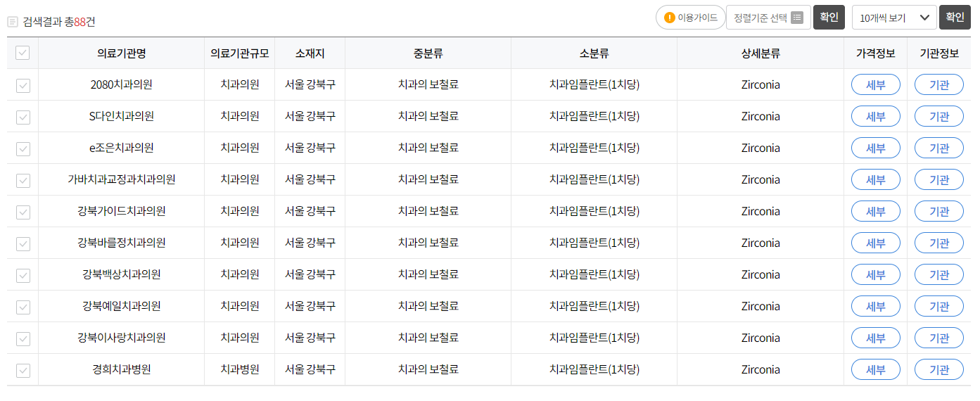This screenshot has height=401, width=980.
Task: Click the 의료기관규모 column header
Action: click(x=240, y=53)
